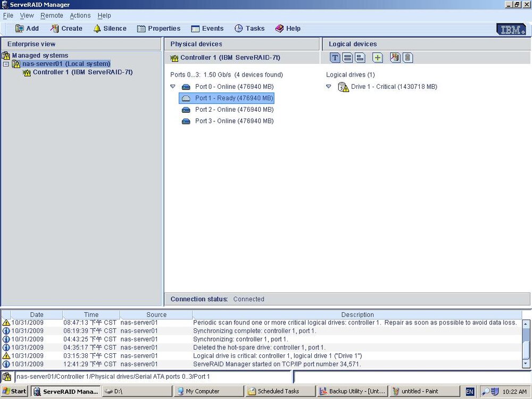Click the critical logical drive warning icon

[344, 87]
